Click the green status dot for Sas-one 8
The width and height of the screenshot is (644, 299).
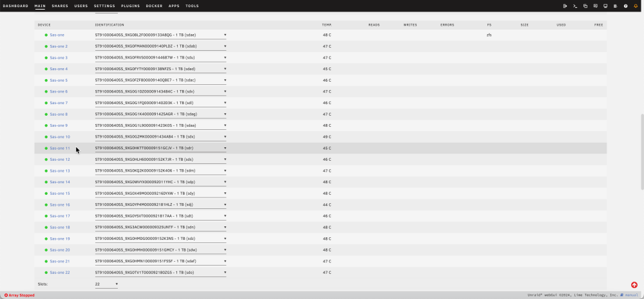click(x=46, y=114)
